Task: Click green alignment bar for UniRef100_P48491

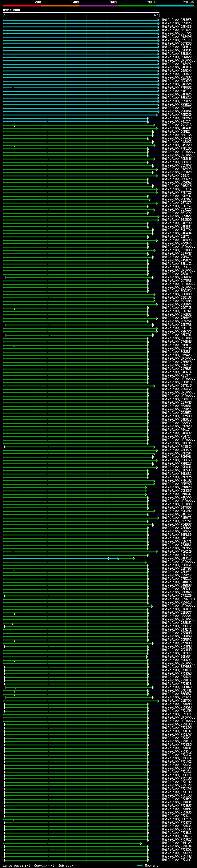Action: (x=80, y=128)
